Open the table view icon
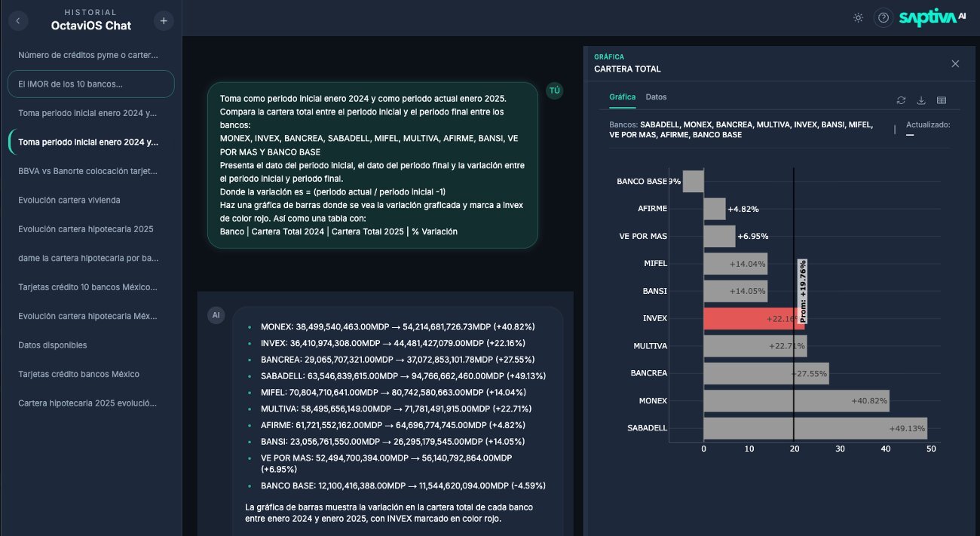Image resolution: width=980 pixels, height=536 pixels. (x=941, y=100)
